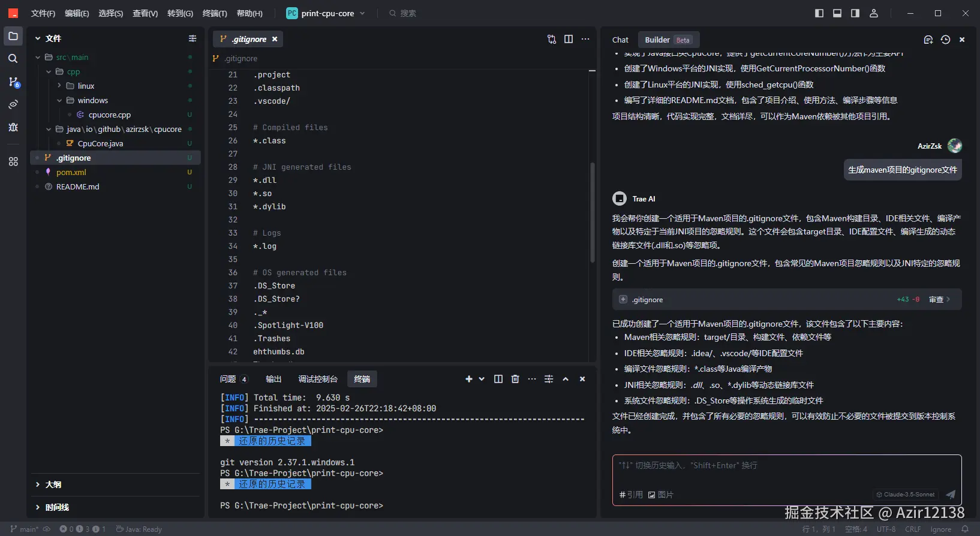Start a new chat in the AI panel
Screen dimensions: 980x536
coord(928,40)
